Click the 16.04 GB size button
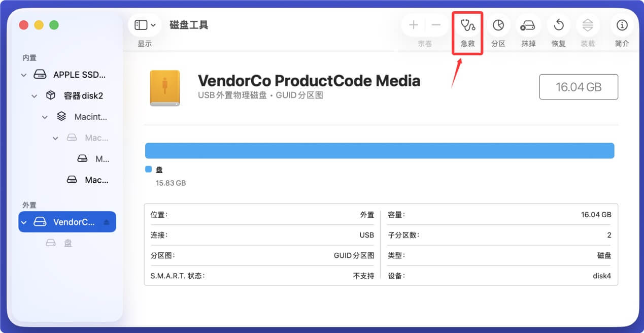 pos(578,87)
